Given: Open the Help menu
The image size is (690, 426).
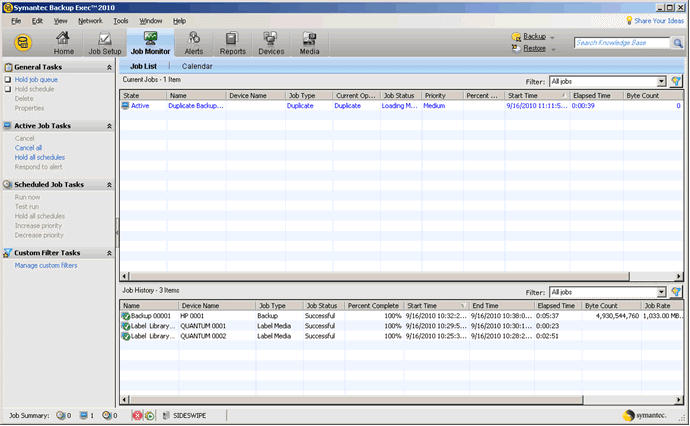Looking at the screenshot, I should [179, 21].
